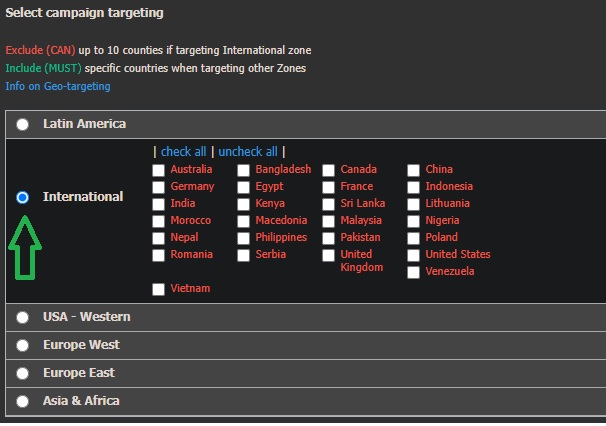Image resolution: width=606 pixels, height=426 pixels.
Task: Check the United Kingdom checkbox
Action: click(x=329, y=255)
